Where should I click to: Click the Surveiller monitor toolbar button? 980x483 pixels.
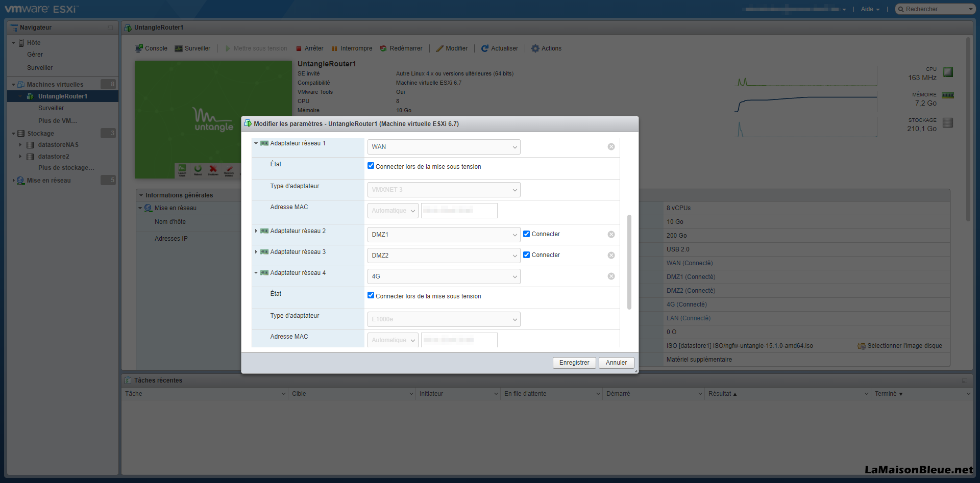192,48
